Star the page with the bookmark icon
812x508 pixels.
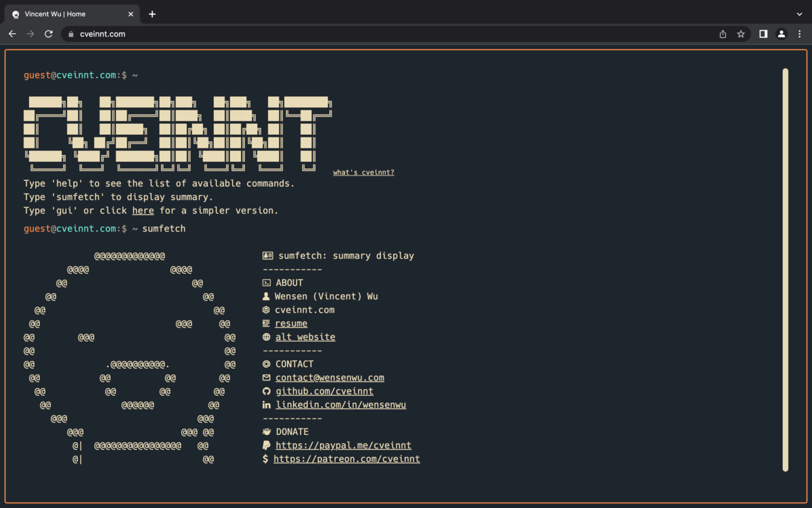click(740, 33)
